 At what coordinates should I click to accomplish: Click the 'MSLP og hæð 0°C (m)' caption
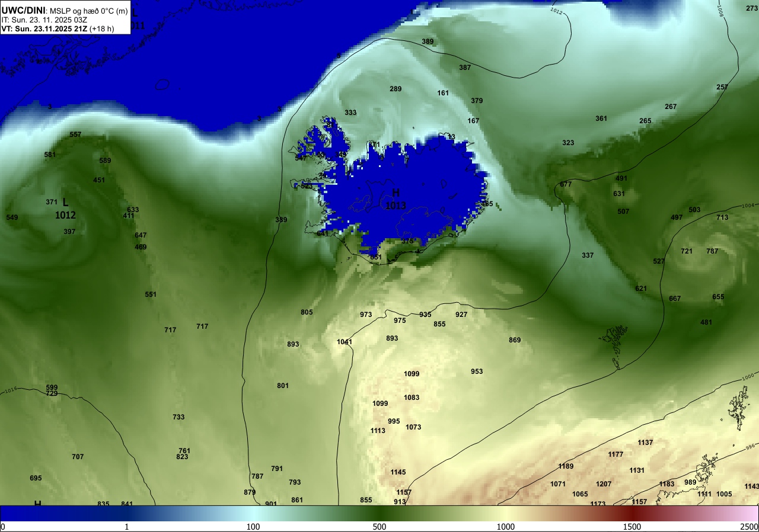[x=88, y=11]
